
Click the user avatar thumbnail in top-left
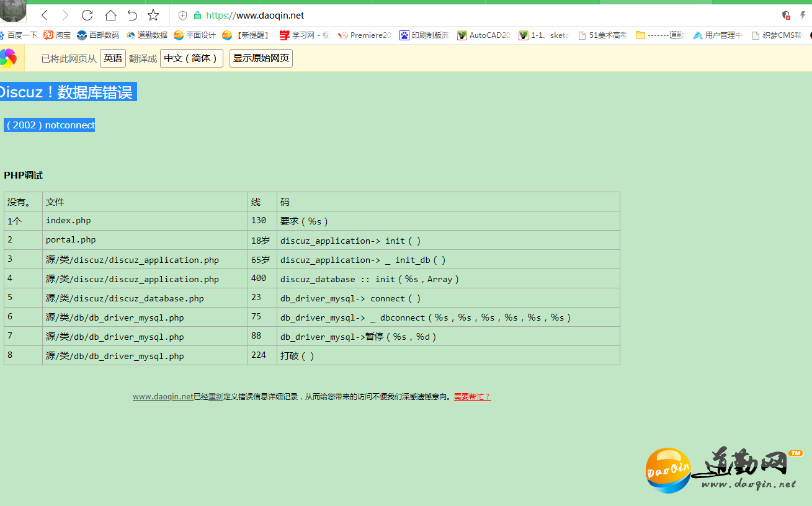click(13, 12)
